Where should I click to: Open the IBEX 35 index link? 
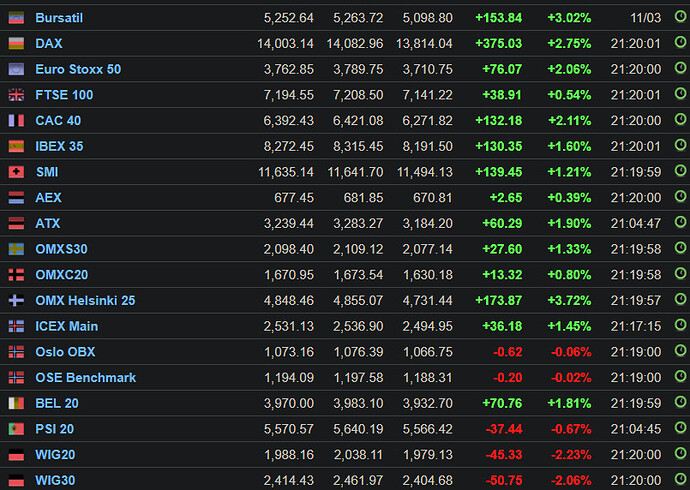(59, 146)
